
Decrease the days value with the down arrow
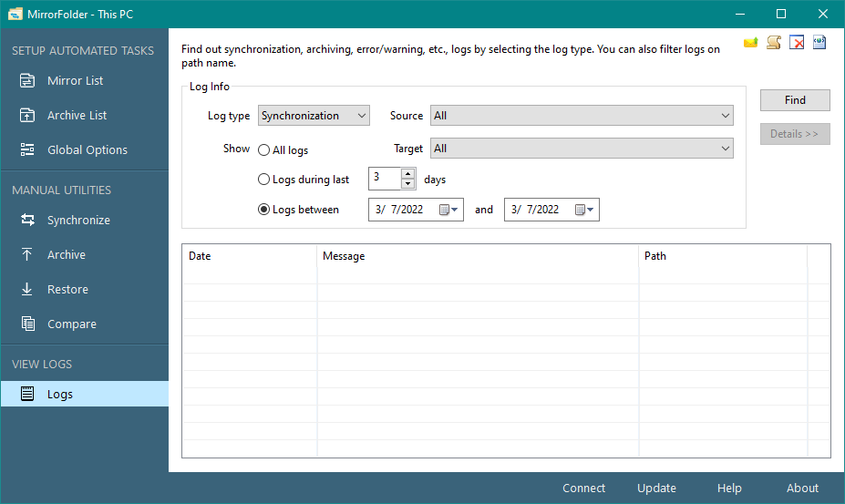(x=408, y=184)
